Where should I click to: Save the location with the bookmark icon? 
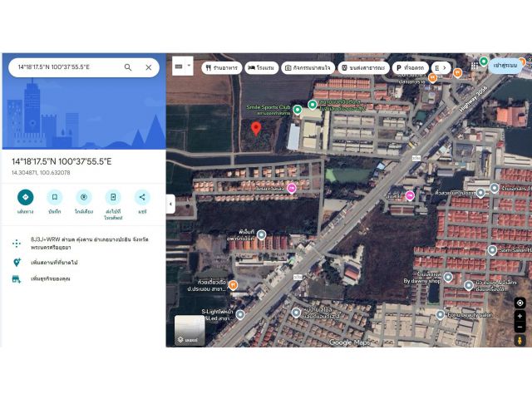tap(54, 197)
